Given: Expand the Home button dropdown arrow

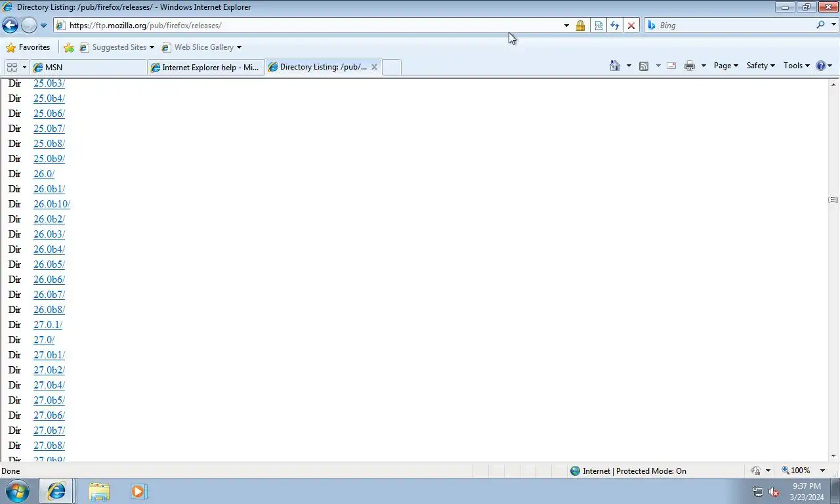Looking at the screenshot, I should coord(628,66).
